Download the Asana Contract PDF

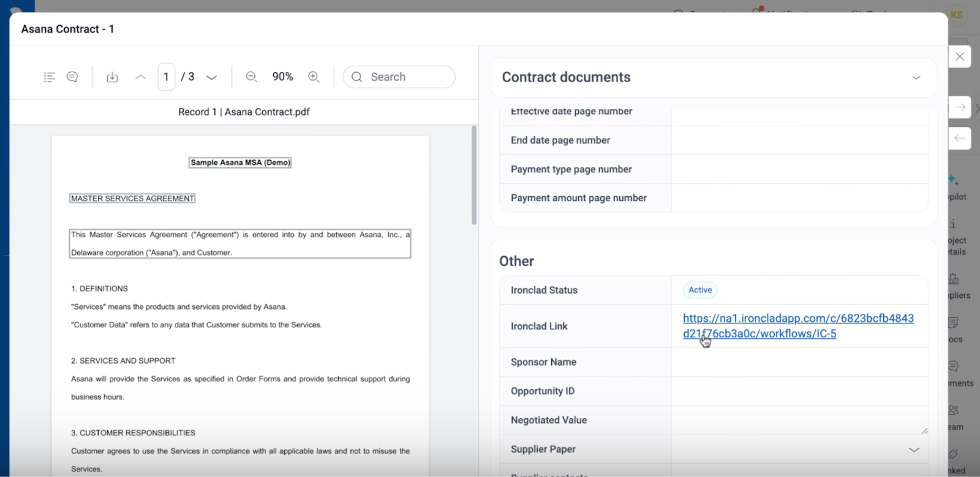click(x=112, y=77)
